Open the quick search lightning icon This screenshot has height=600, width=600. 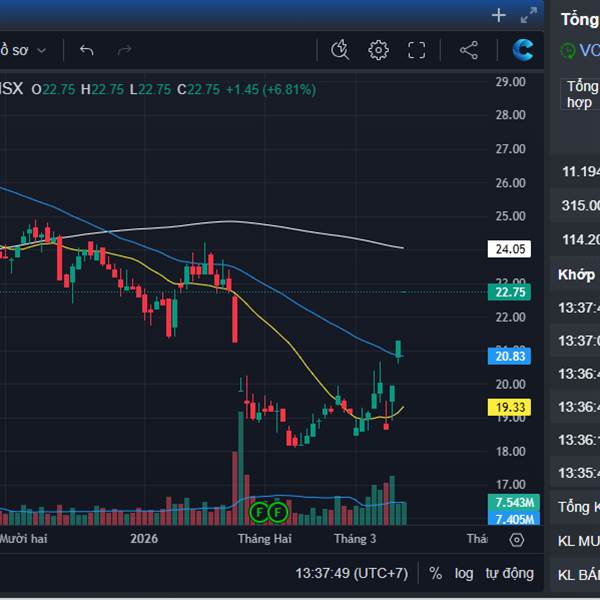[x=339, y=50]
